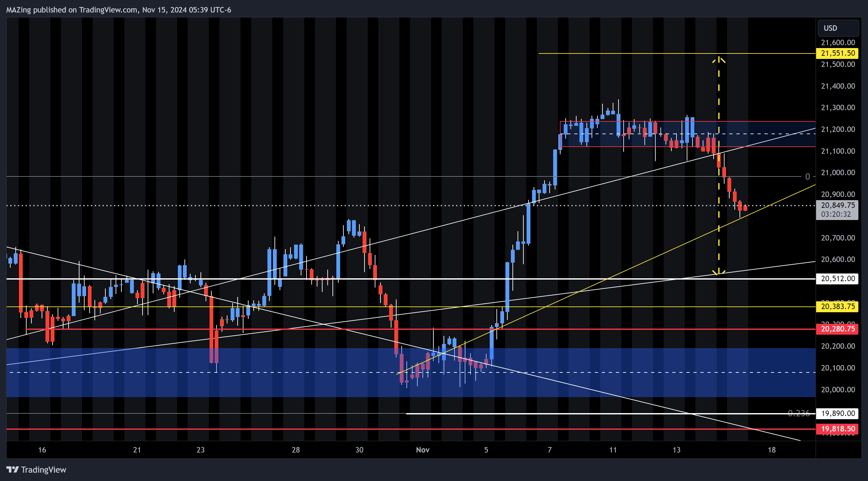Click the date label 16 on time axis
This screenshot has width=868, height=481.
tap(42, 450)
